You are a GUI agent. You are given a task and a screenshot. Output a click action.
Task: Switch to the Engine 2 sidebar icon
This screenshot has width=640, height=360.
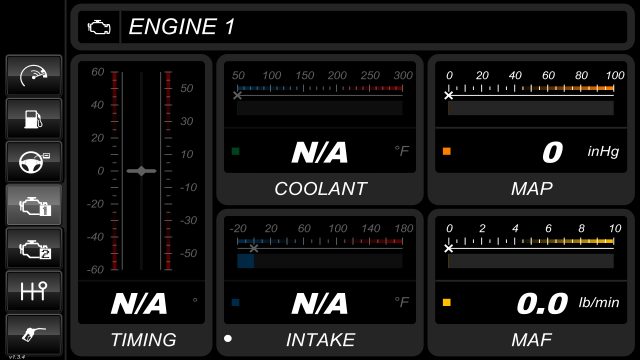point(34,248)
